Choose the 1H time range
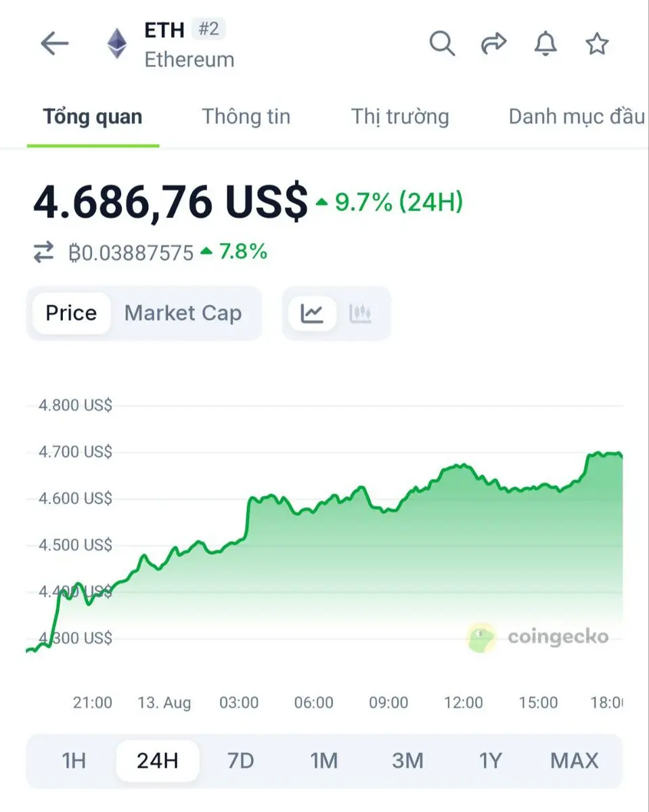Image resolution: width=649 pixels, height=812 pixels. pyautogui.click(x=74, y=761)
